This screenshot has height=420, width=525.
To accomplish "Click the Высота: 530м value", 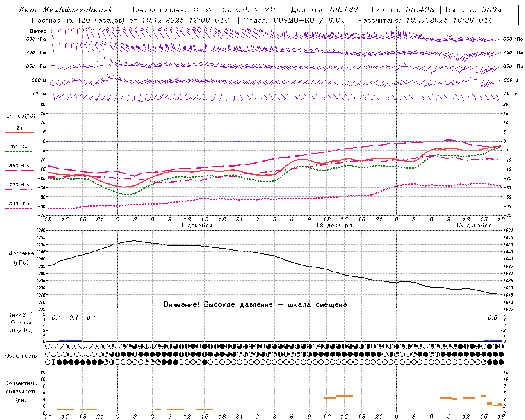I will (x=473, y=10).
